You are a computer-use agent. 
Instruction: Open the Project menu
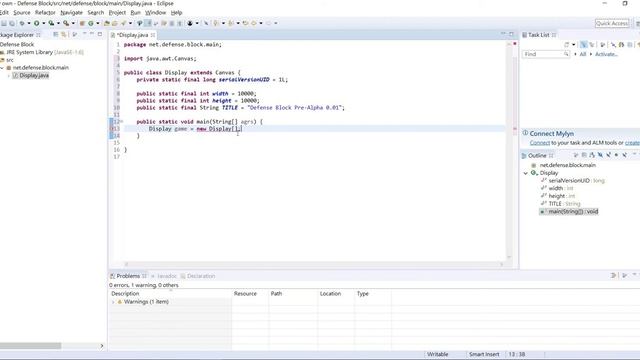pyautogui.click(x=117, y=13)
